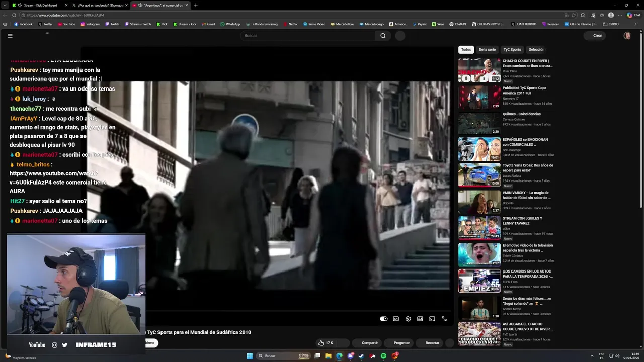Viewport: 644px width, 362px height.
Task: Click the YouTube search magnifier button
Action: [383, 36]
